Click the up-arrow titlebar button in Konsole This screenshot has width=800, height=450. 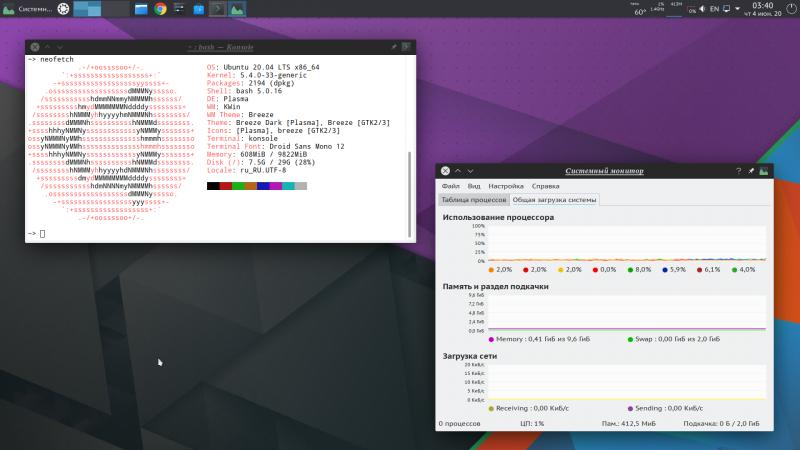(x=47, y=47)
